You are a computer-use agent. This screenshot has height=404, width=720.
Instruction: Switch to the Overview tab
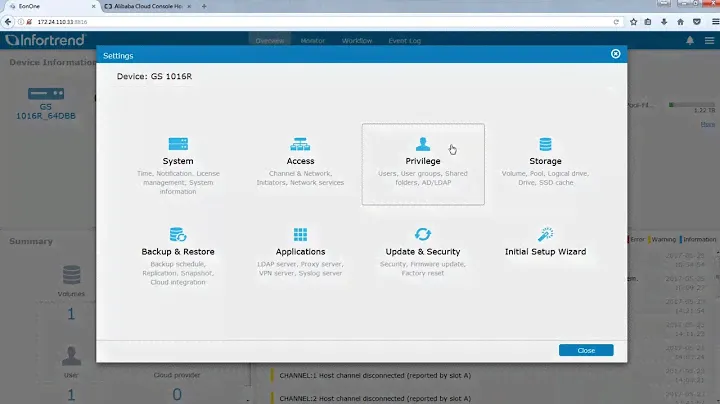(270, 40)
